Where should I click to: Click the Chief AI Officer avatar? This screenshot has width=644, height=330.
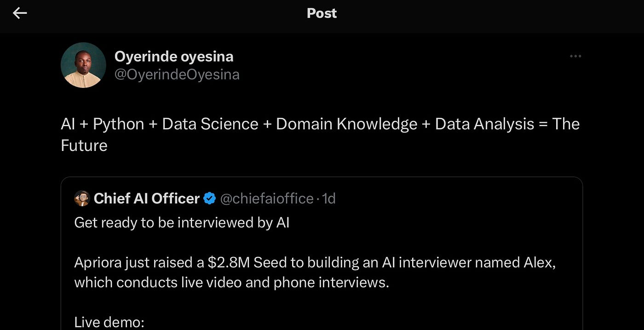click(x=81, y=198)
